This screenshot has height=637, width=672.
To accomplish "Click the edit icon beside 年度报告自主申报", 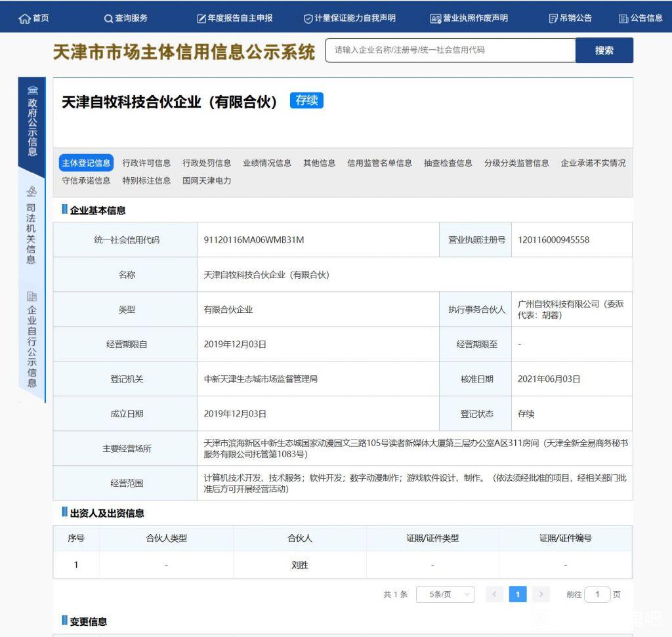I will tap(201, 18).
